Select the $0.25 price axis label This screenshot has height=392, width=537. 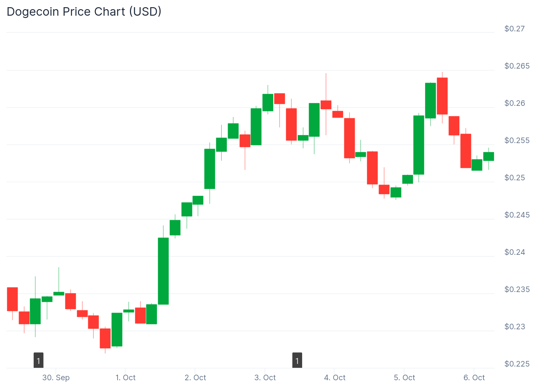click(x=514, y=178)
